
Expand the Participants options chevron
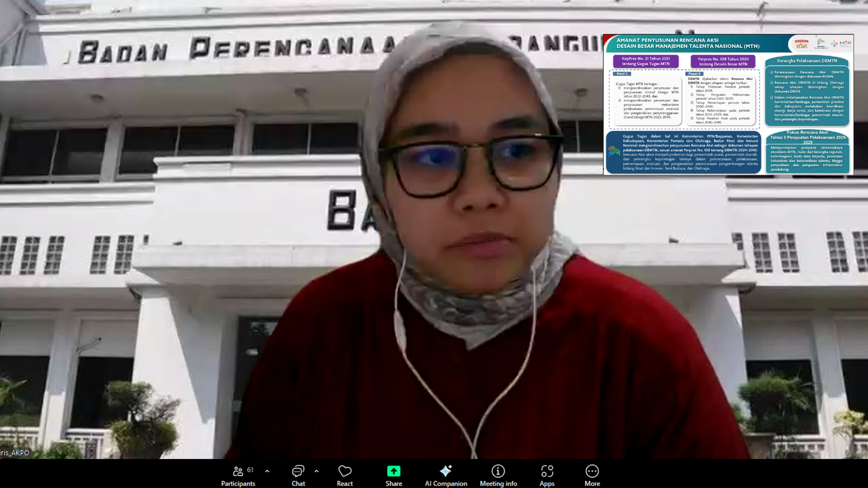tap(267, 471)
